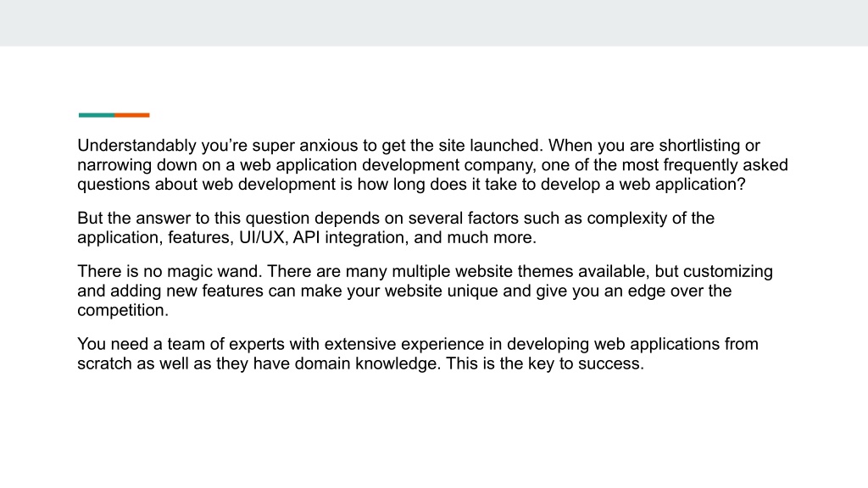The image size is (868, 488).
Task: Click the word "customizing" in the third paragraph
Action: (x=728, y=271)
